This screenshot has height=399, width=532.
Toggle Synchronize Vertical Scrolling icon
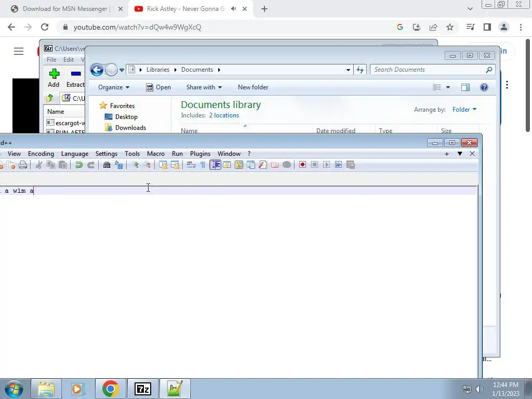click(163, 165)
